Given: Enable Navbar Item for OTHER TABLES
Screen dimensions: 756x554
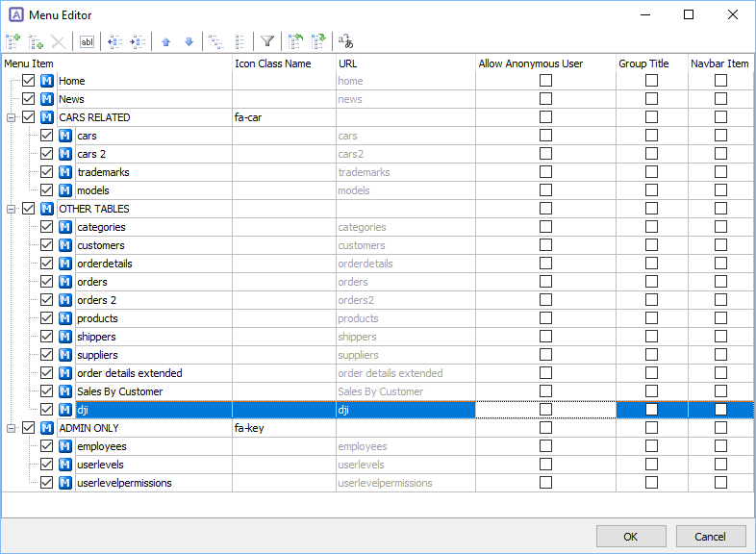Looking at the screenshot, I should (x=720, y=209).
